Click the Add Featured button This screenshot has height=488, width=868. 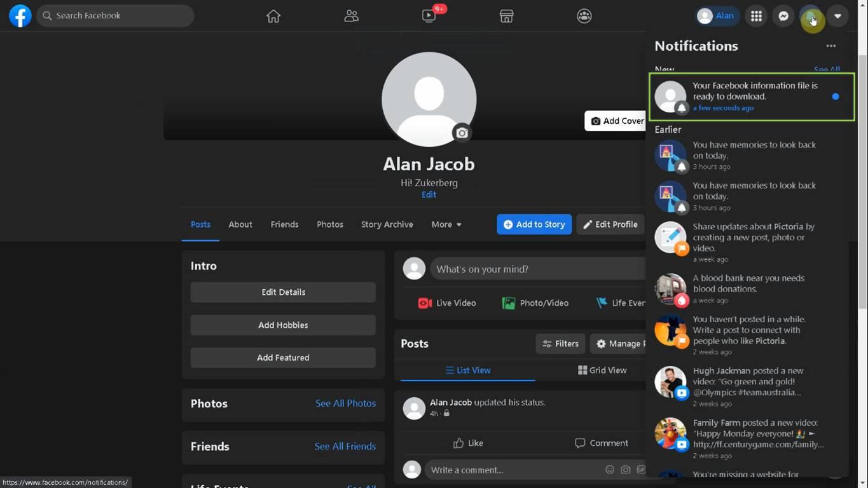point(283,358)
